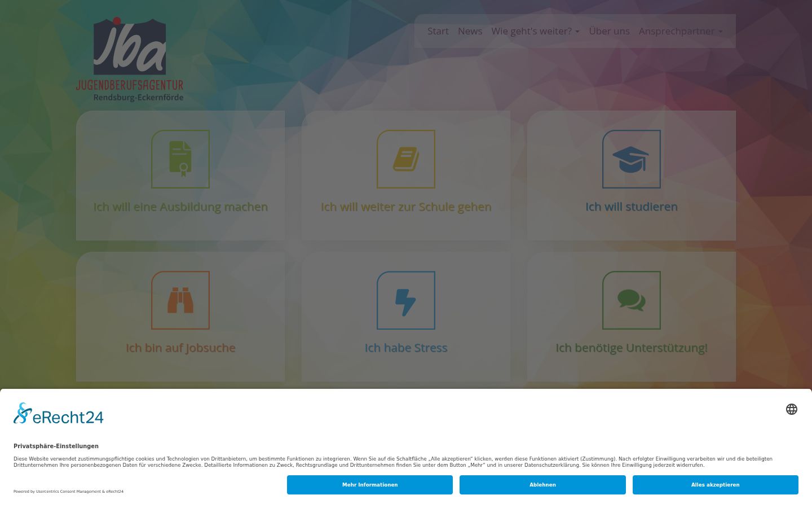Go to the Start page
This screenshot has height=508, width=812.
point(438,31)
